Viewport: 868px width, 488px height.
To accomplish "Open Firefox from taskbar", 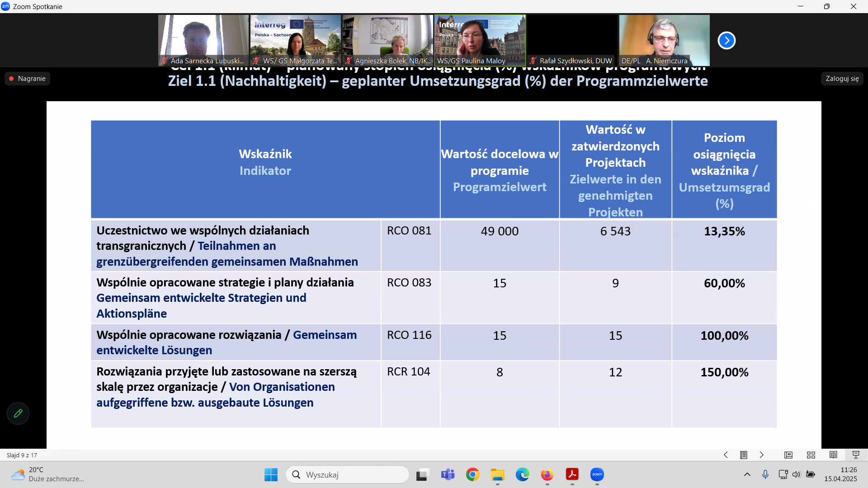I will [547, 474].
